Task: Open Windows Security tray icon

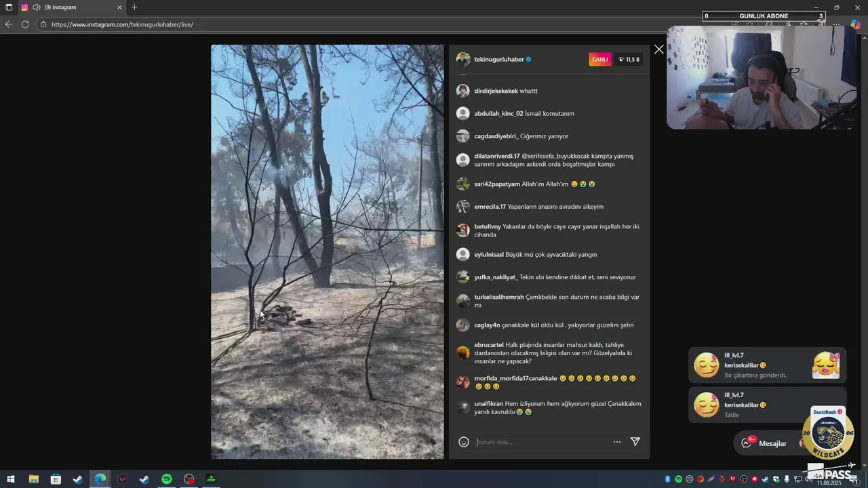Action: 776,479
